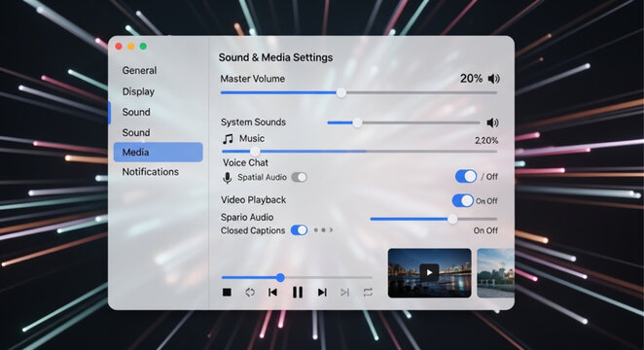Play the city night video thumbnail
The width and height of the screenshot is (644, 350).
coord(429,272)
